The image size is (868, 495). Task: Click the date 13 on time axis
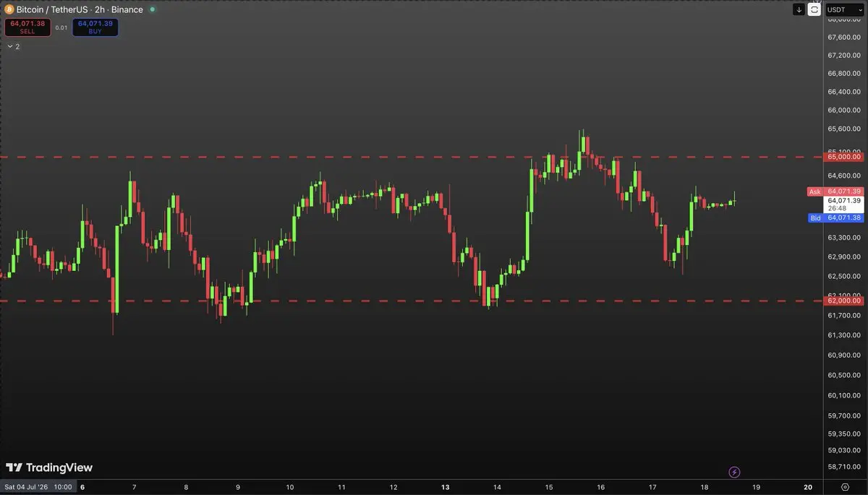click(x=446, y=488)
